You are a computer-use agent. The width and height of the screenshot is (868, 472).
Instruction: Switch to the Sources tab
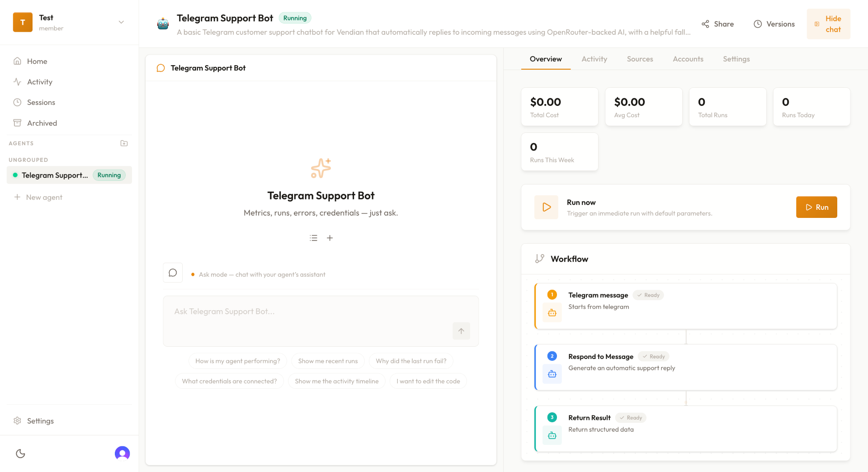click(x=640, y=59)
